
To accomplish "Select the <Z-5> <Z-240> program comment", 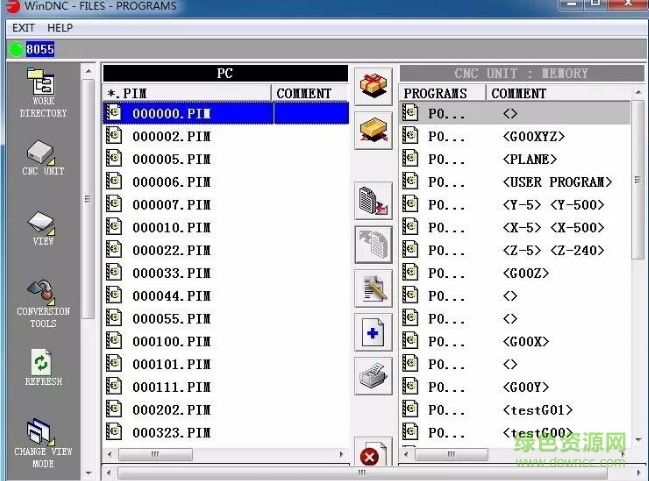I will (553, 250).
